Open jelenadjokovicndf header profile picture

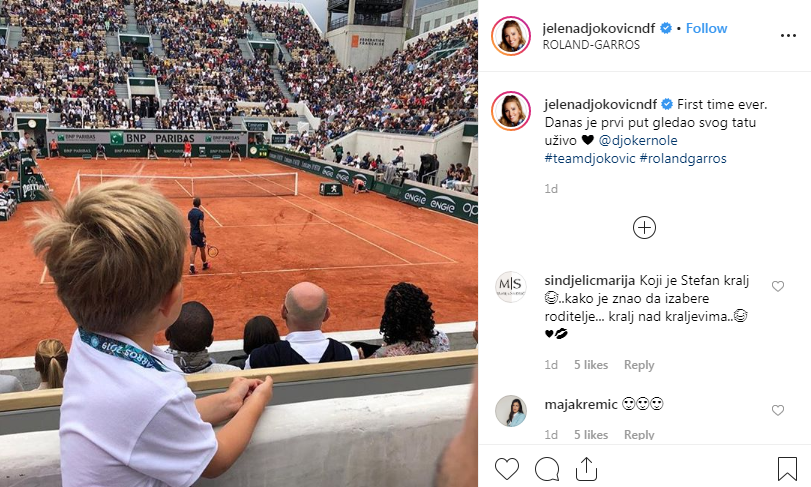511,36
